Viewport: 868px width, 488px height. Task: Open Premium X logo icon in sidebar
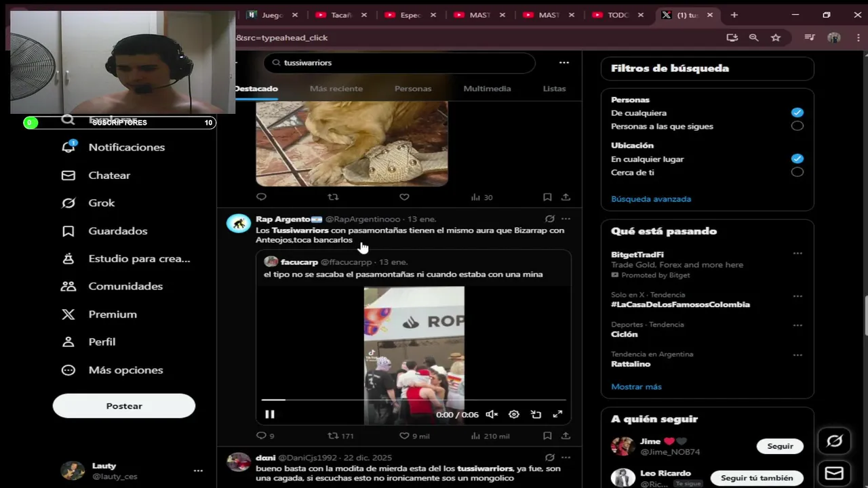pos(68,314)
